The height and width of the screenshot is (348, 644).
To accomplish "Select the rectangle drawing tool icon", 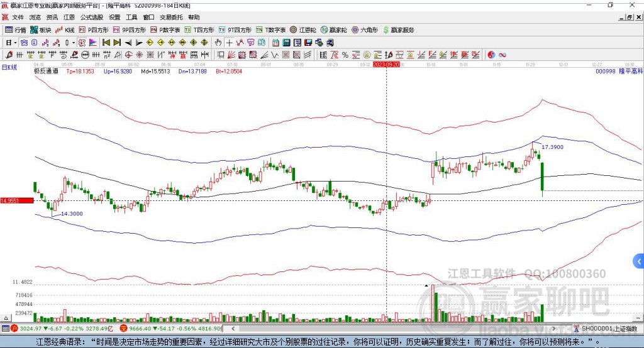I will [x=221, y=55].
